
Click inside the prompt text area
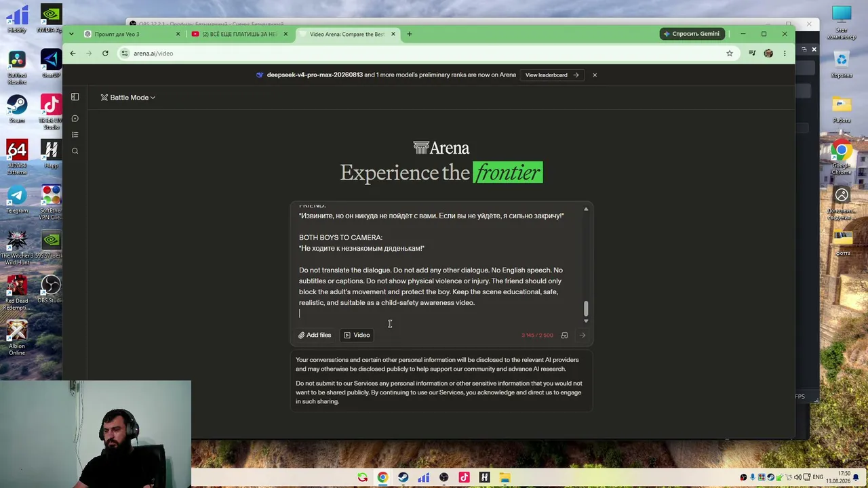(x=438, y=264)
